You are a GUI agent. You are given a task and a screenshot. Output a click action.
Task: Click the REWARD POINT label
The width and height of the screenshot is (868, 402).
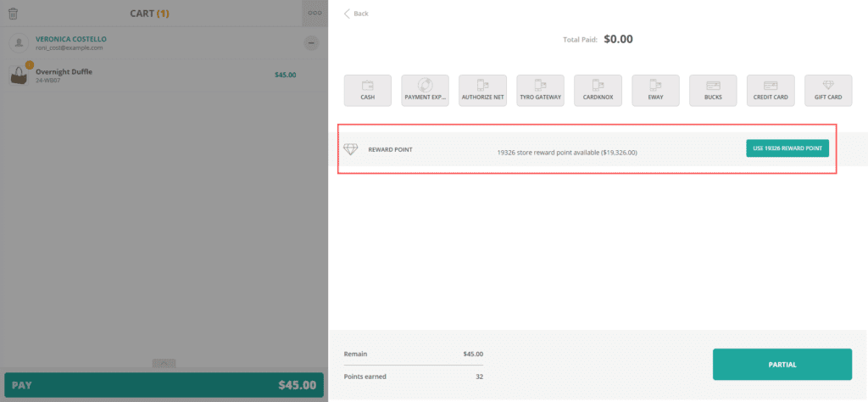click(x=390, y=149)
